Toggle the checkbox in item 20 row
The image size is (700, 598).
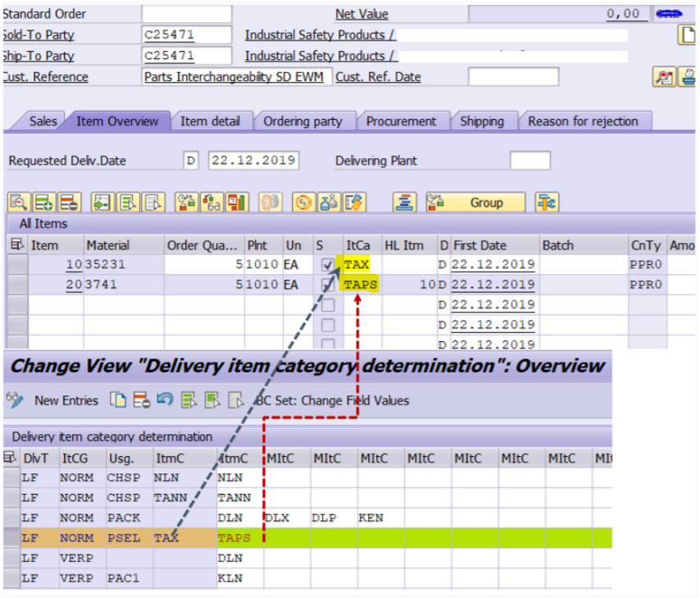pos(328,285)
